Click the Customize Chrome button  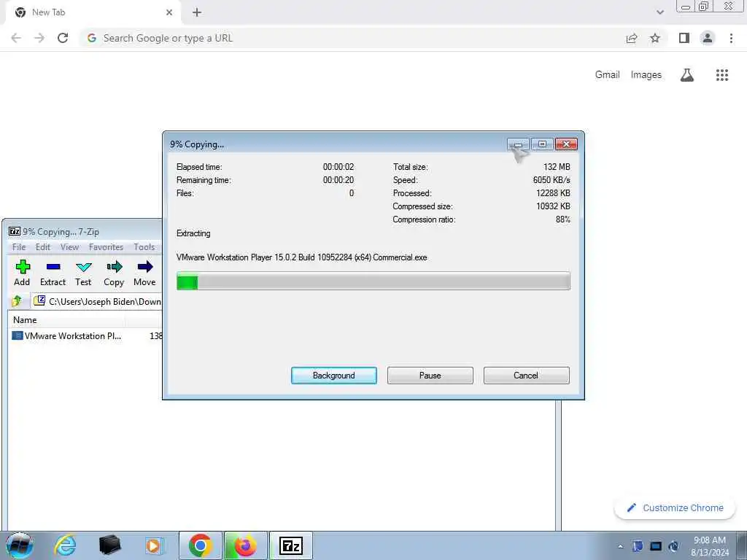[x=675, y=507]
